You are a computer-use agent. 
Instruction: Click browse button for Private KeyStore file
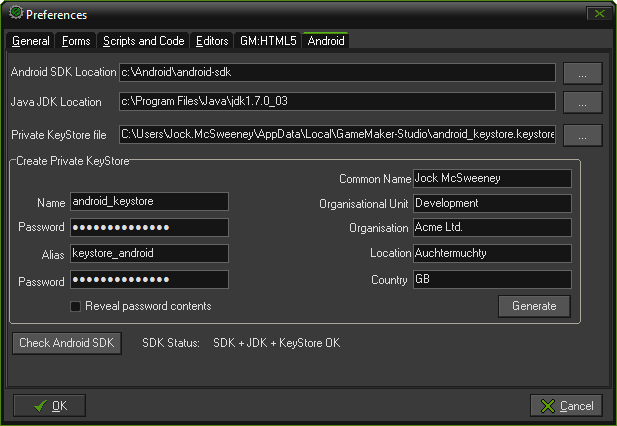coord(582,134)
